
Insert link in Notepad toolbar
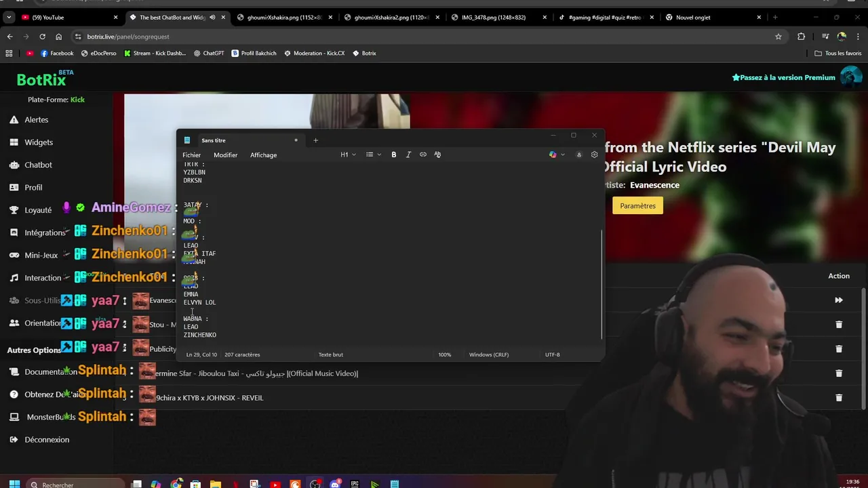tap(423, 155)
